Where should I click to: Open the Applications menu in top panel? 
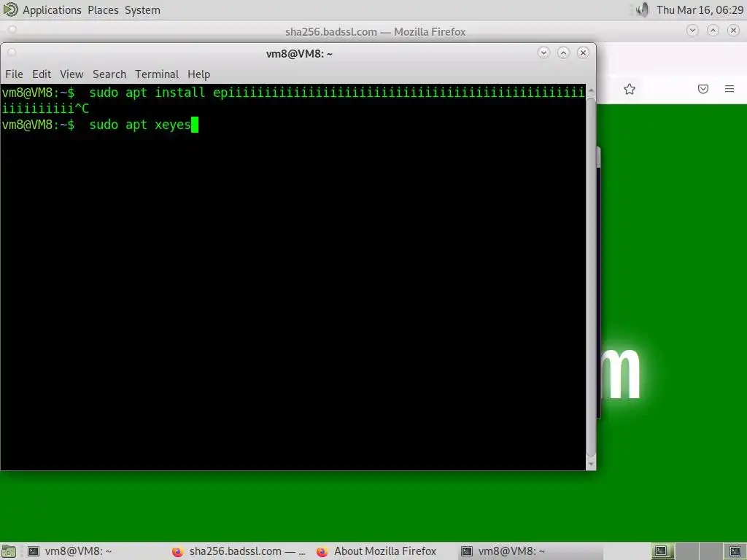(x=52, y=10)
